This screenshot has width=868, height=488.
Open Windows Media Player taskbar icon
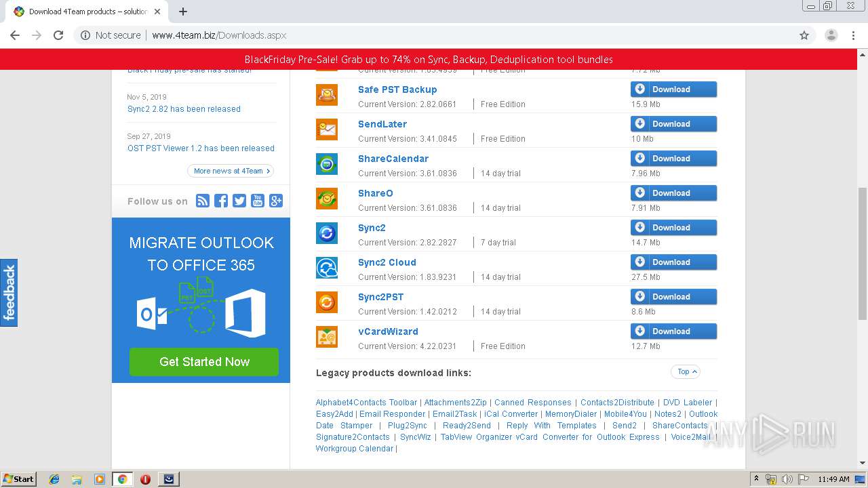(x=100, y=479)
